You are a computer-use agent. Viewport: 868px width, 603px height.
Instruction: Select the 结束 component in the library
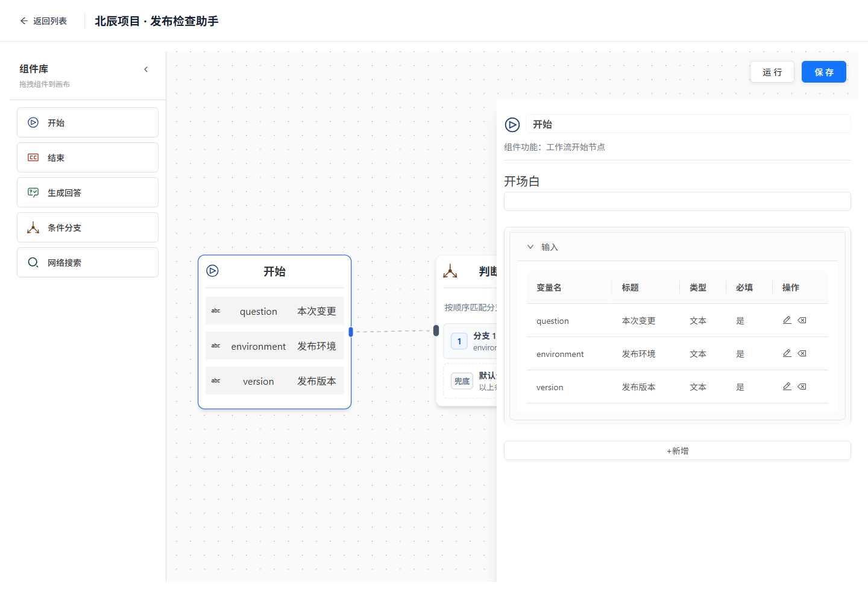click(x=87, y=157)
